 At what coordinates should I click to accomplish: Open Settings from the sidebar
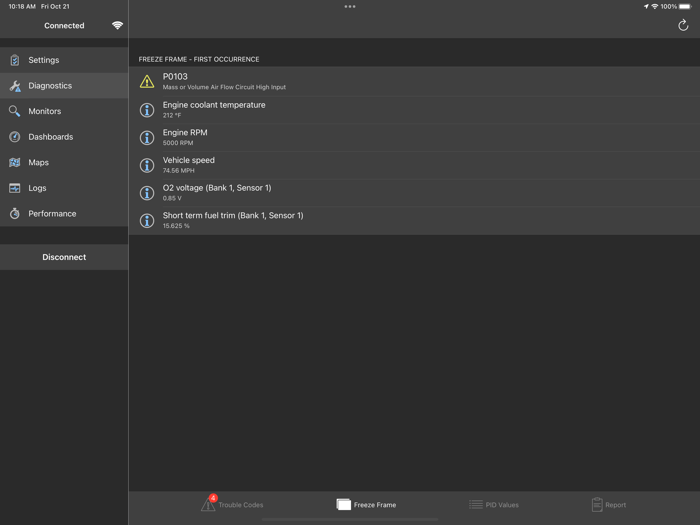64,60
